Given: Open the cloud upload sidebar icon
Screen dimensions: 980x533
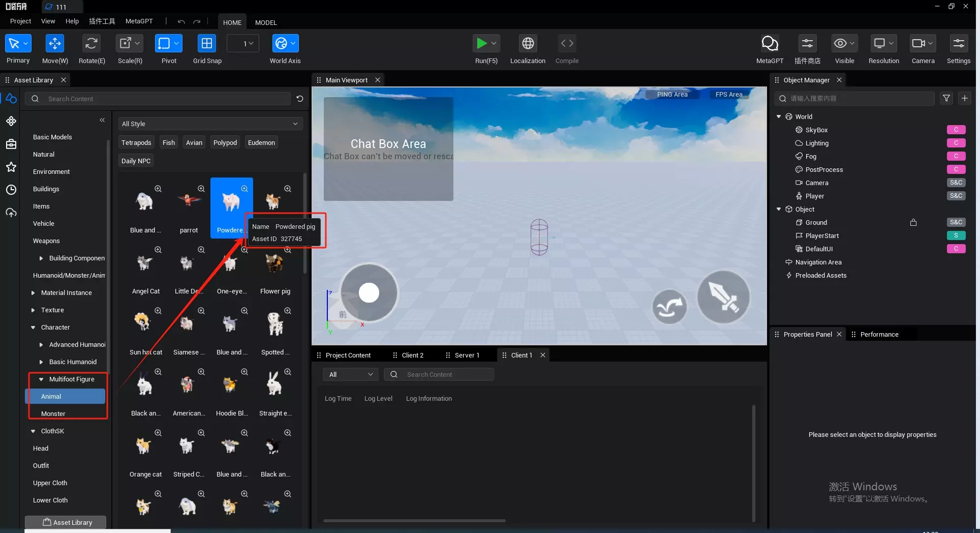Looking at the screenshot, I should tap(11, 213).
